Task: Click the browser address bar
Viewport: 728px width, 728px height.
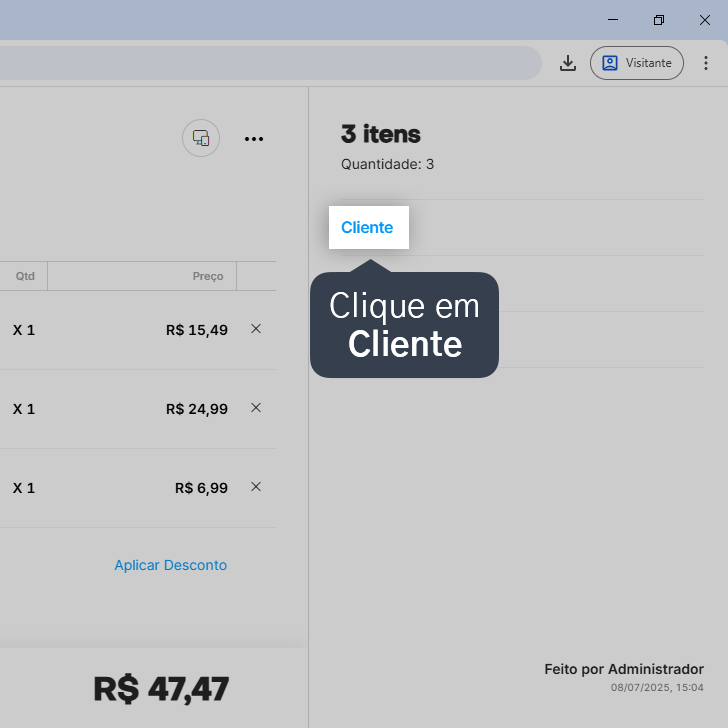Action: coord(269,63)
